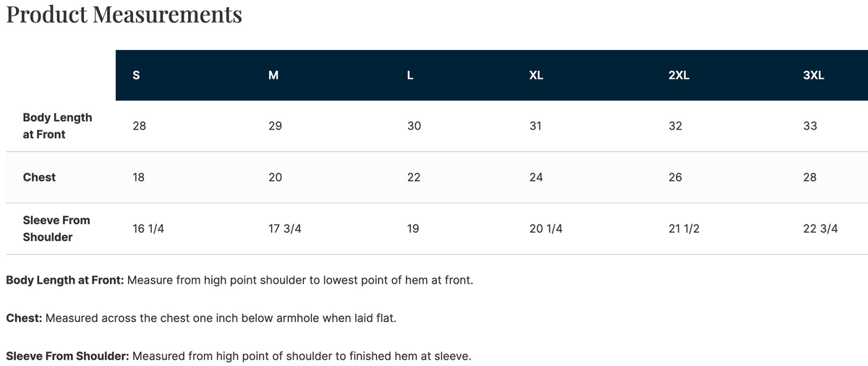Select the M size column header

273,75
